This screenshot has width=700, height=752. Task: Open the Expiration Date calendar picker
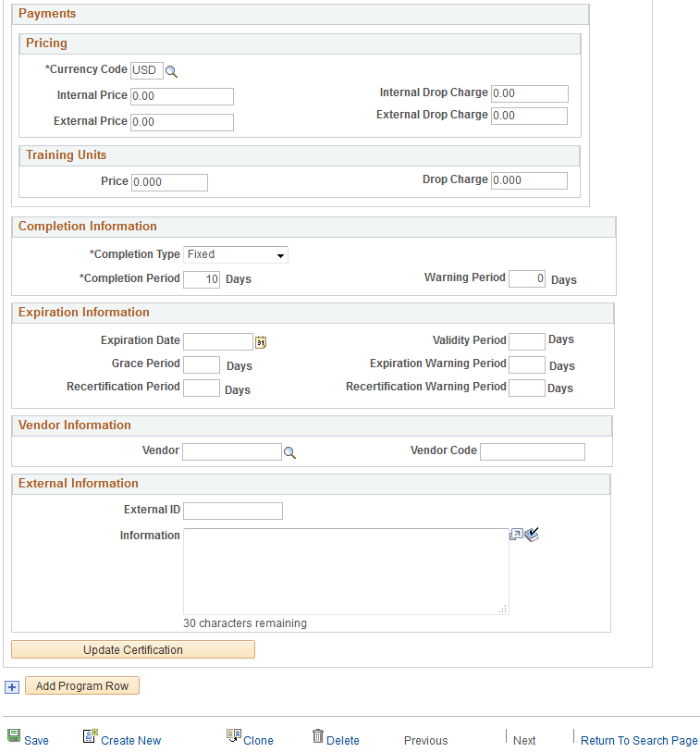(261, 342)
